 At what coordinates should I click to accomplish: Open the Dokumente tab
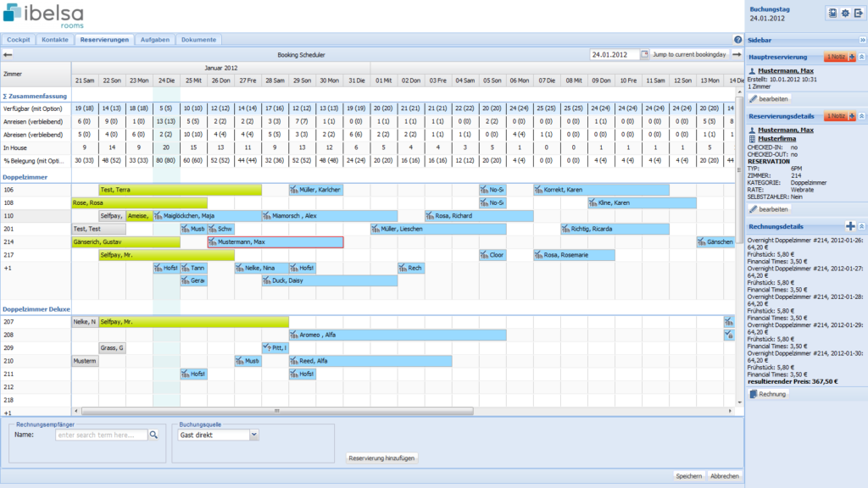point(199,40)
